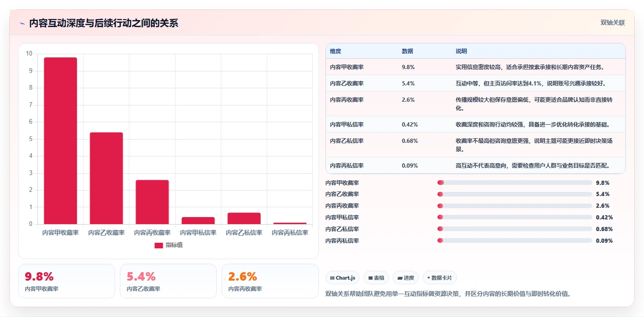This screenshot has height=317, width=644.
Task: Click the 0.68% value in the table
Action: (409, 141)
